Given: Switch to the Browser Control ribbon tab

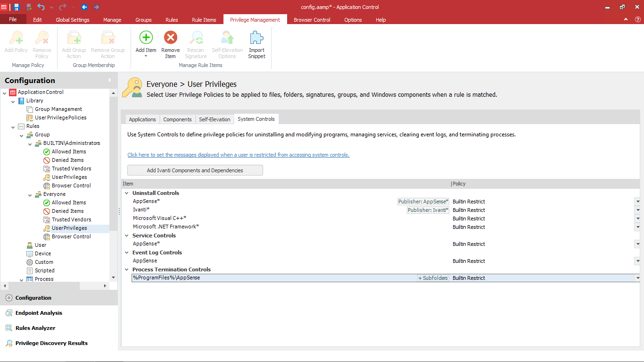Looking at the screenshot, I should pyautogui.click(x=312, y=20).
